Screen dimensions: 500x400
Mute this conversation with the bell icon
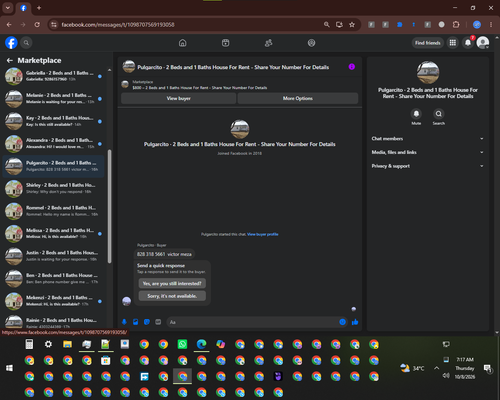point(416,114)
